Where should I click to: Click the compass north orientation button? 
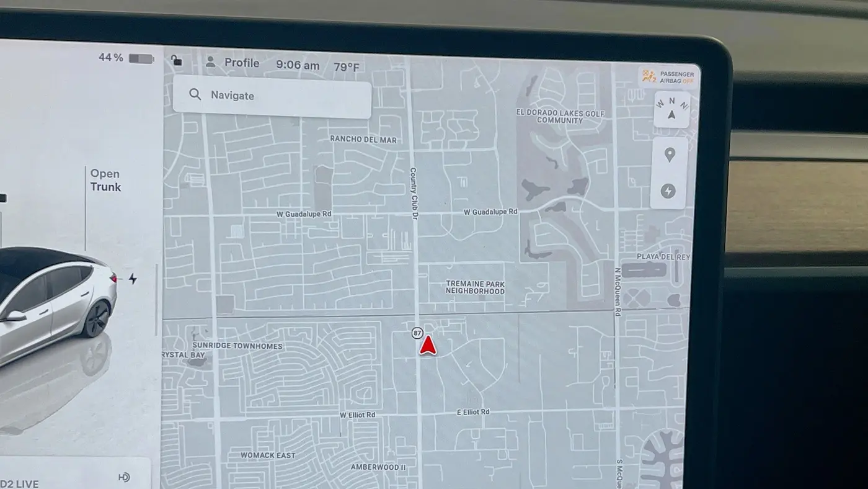672,109
